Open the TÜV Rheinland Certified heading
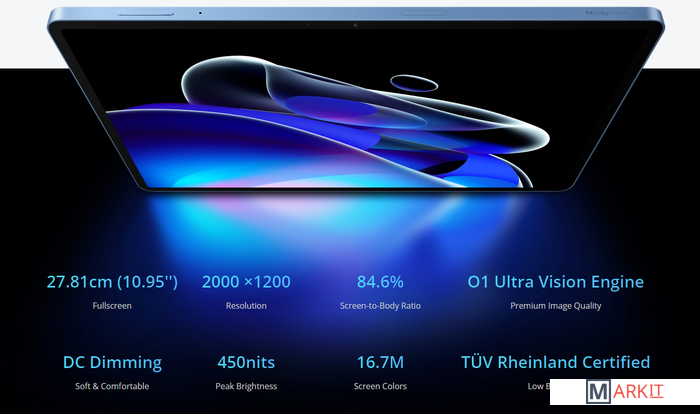Image resolution: width=700 pixels, height=414 pixels. pos(556,362)
